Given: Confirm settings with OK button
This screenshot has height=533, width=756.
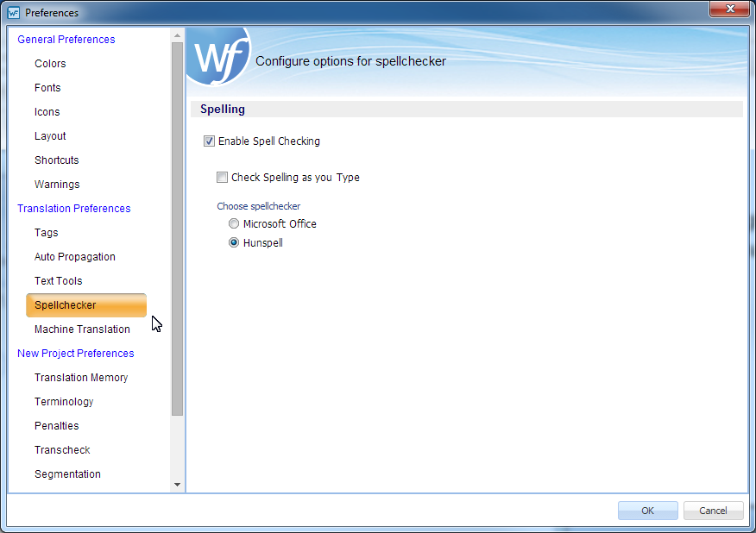Looking at the screenshot, I should pos(647,511).
